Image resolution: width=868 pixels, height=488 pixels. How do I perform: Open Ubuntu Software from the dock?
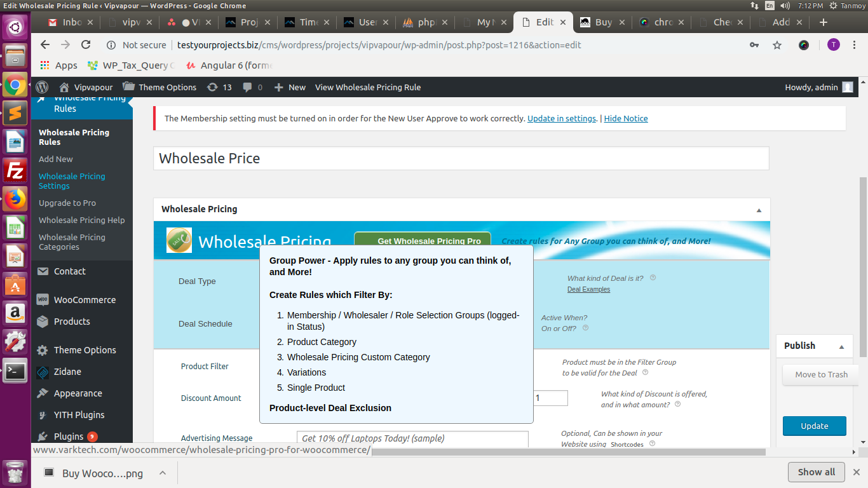coord(15,285)
